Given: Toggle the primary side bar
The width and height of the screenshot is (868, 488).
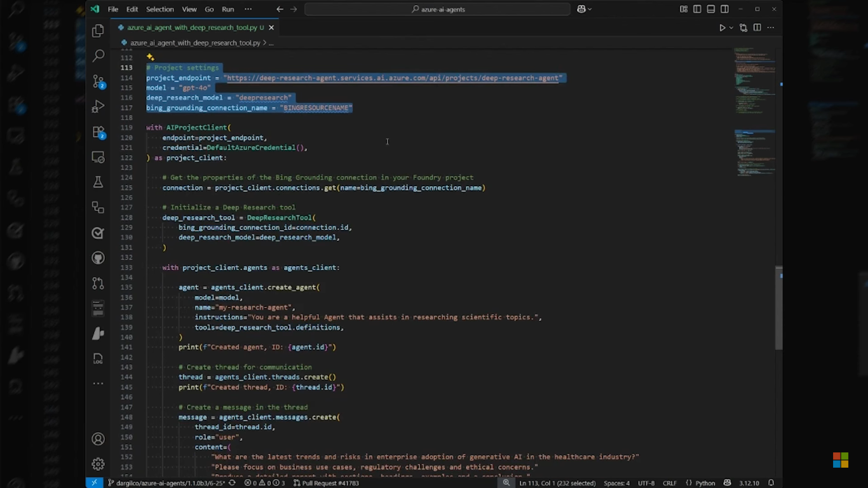Looking at the screenshot, I should [697, 9].
